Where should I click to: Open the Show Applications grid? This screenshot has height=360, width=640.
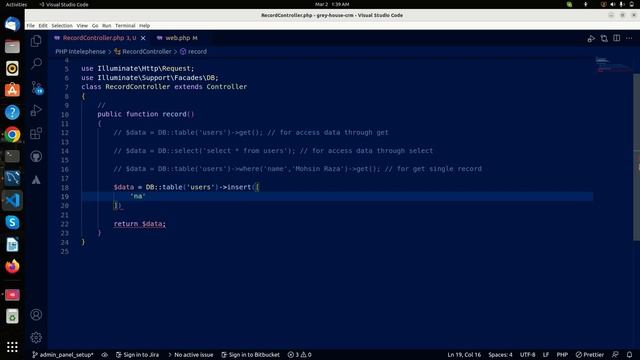(12, 347)
